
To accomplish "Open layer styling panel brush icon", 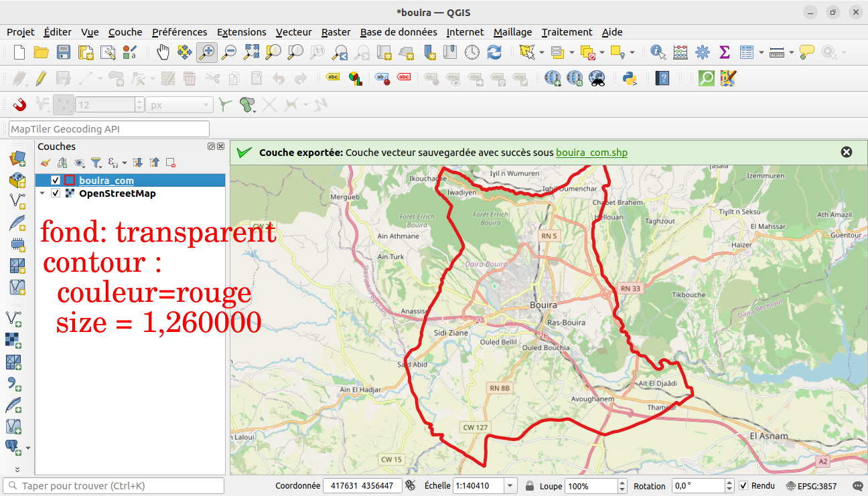I will point(46,163).
